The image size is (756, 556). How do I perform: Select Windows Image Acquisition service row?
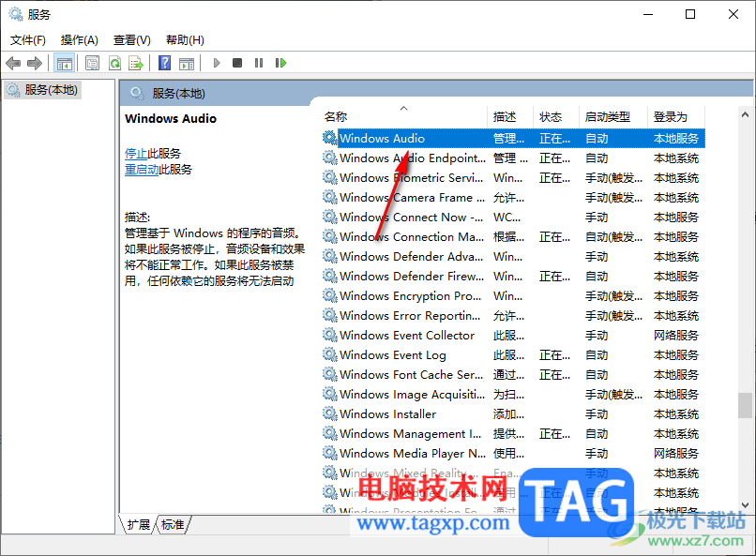[x=513, y=395]
